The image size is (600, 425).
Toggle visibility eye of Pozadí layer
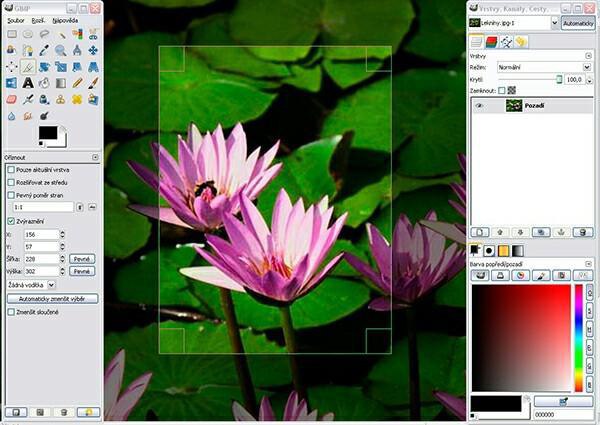point(479,106)
